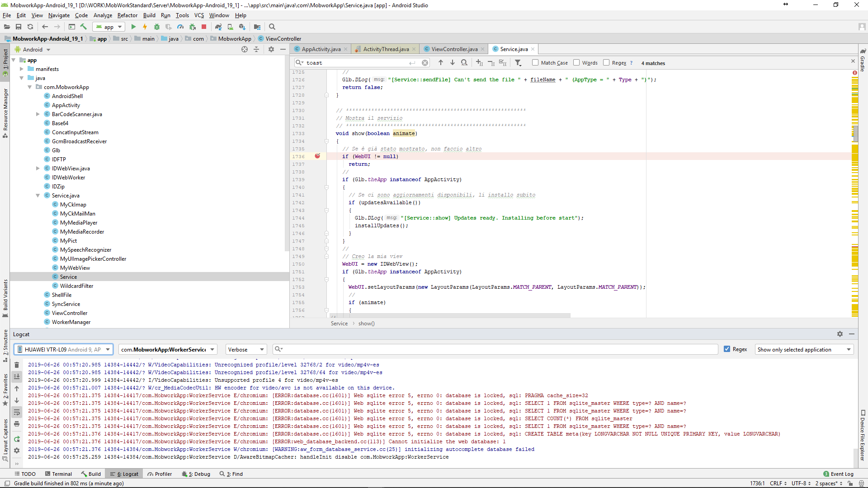The width and height of the screenshot is (868, 488).
Task: Click the Save All toolbar icon
Action: [x=19, y=27]
